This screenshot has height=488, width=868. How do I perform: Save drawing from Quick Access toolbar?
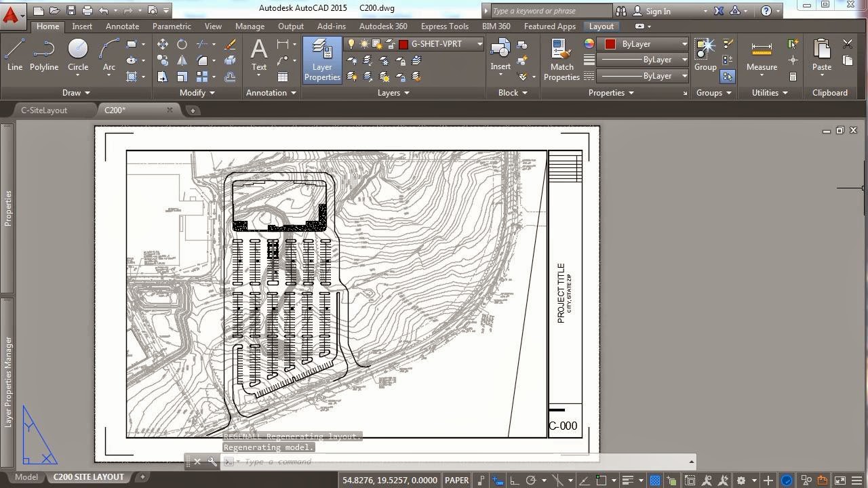(x=71, y=11)
